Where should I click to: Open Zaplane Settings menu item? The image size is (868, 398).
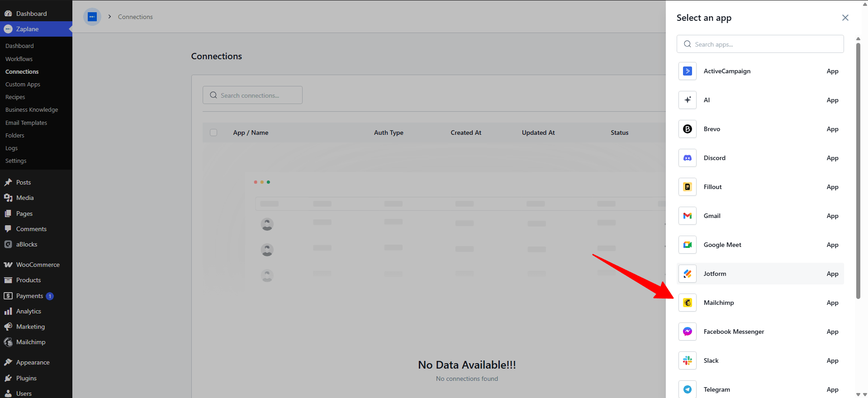click(x=16, y=161)
